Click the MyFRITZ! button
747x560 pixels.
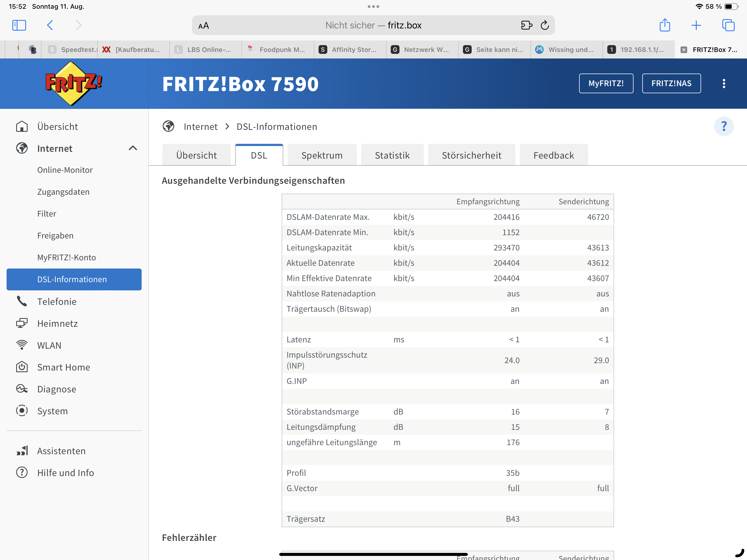click(x=606, y=83)
